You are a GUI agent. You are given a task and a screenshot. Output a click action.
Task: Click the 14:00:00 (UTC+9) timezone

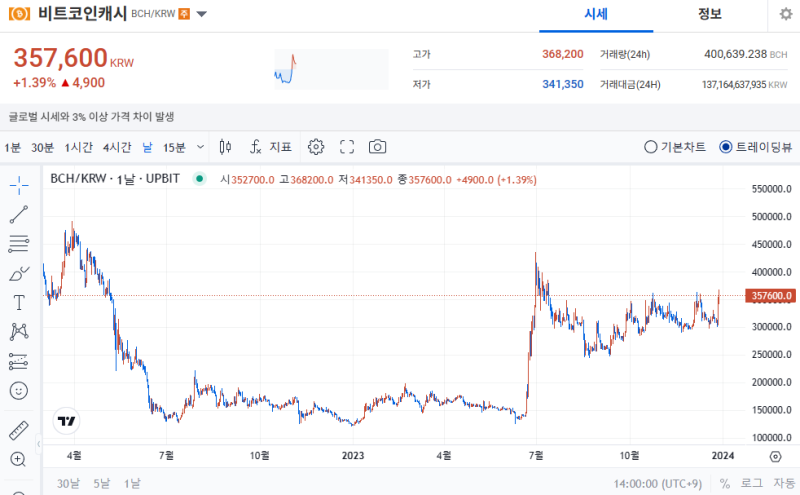click(x=658, y=483)
